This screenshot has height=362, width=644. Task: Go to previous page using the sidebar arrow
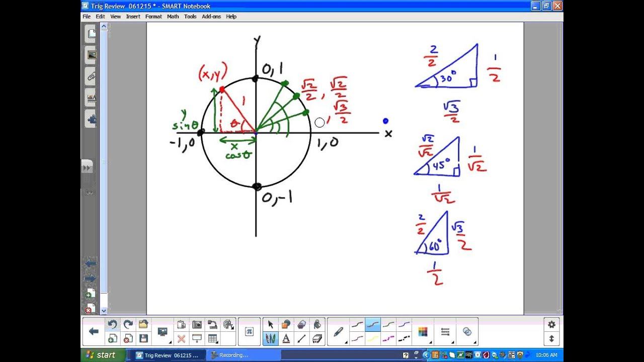point(91,263)
